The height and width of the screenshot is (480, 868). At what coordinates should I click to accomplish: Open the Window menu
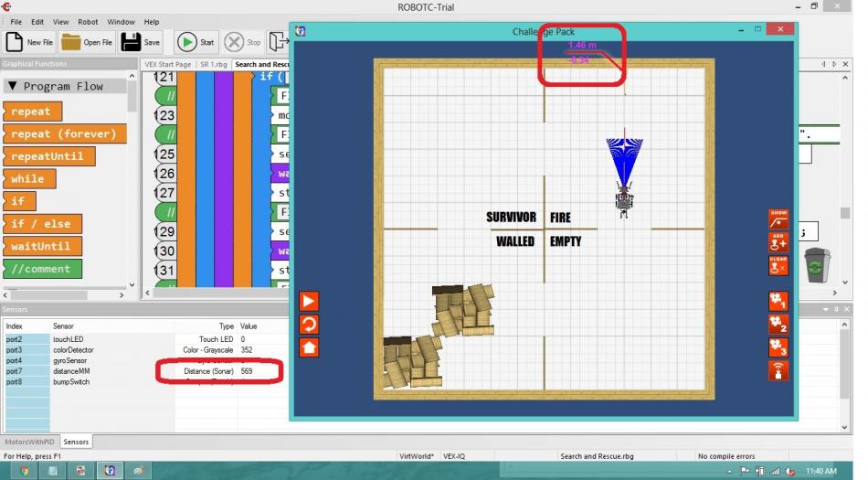121,22
